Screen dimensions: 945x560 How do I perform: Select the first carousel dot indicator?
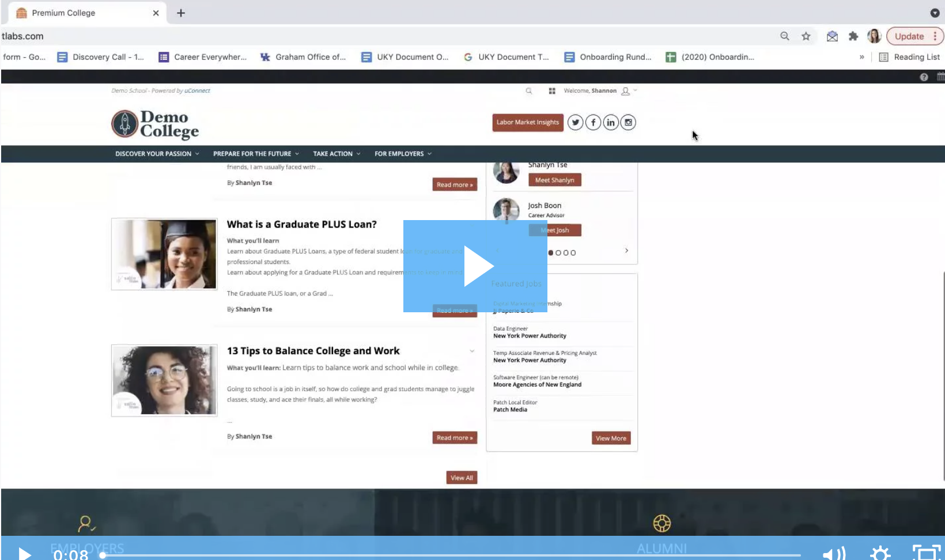tap(551, 253)
